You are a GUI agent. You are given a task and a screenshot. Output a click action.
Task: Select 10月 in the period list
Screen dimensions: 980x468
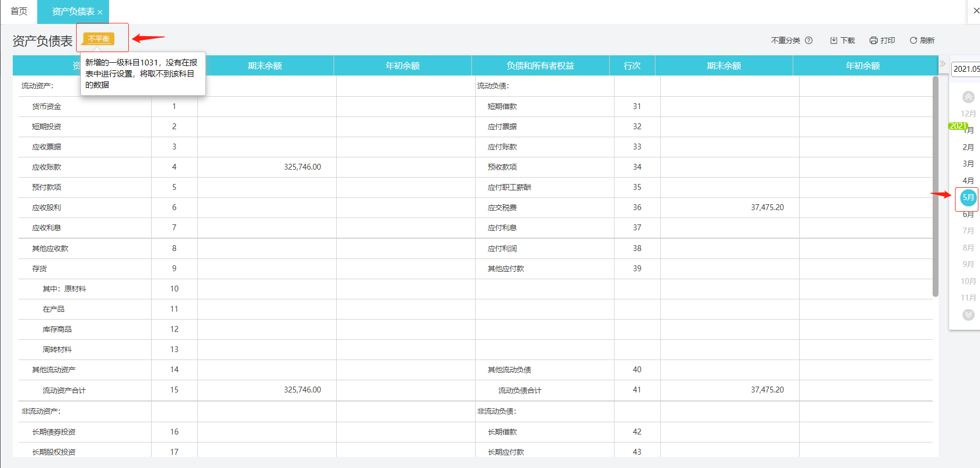click(x=968, y=281)
